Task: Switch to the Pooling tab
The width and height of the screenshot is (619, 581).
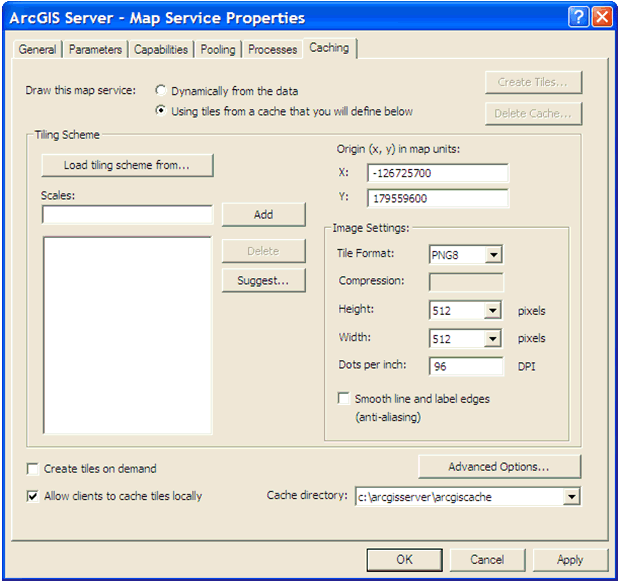Action: [218, 49]
